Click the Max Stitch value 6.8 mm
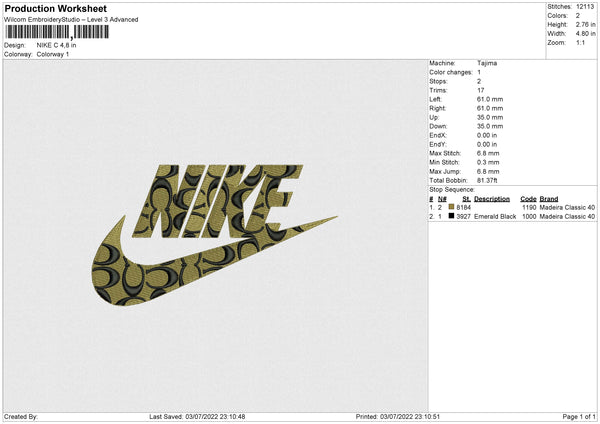The height and width of the screenshot is (424, 600). click(x=488, y=153)
